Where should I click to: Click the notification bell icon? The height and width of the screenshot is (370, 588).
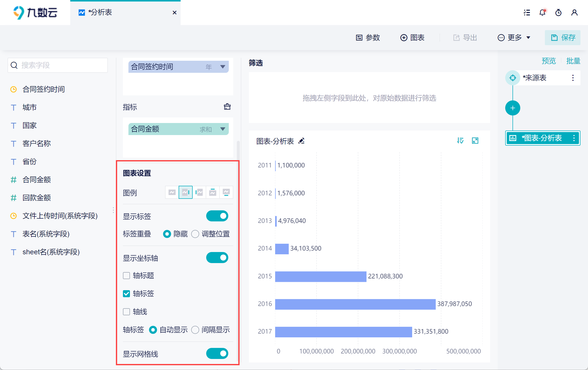point(542,13)
